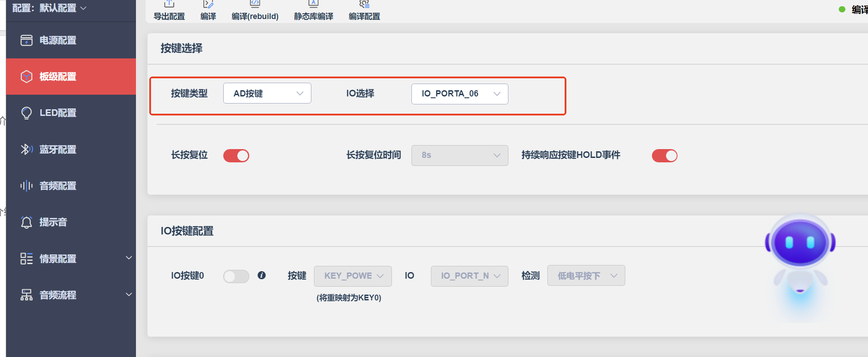Expand the 情景配置 submenu chevron

(x=129, y=258)
